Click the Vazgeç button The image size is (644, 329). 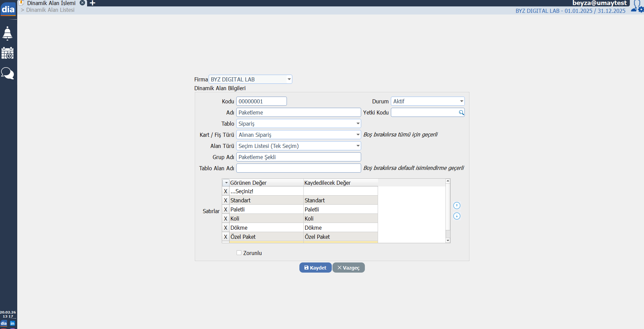(348, 268)
